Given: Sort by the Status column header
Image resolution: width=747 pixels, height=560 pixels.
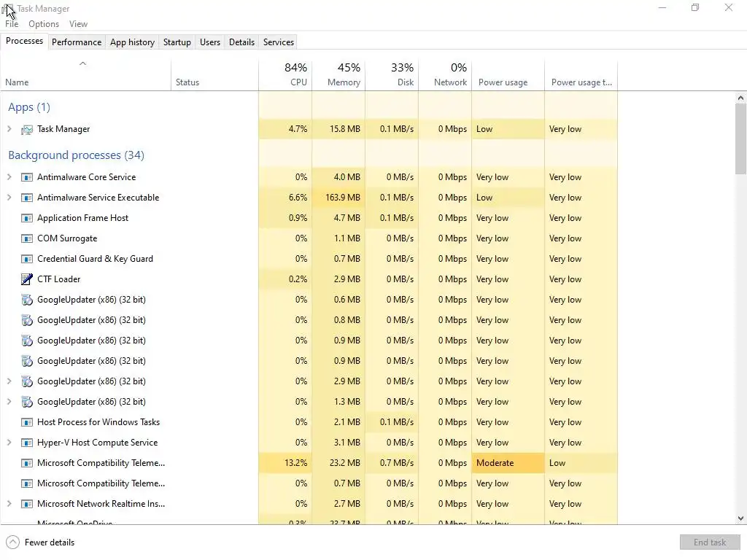Looking at the screenshot, I should click(x=215, y=76).
